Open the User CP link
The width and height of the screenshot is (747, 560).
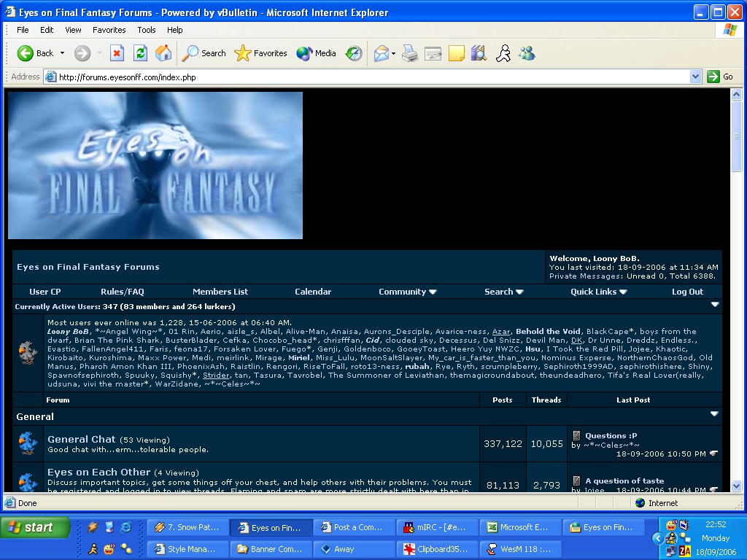(x=45, y=292)
